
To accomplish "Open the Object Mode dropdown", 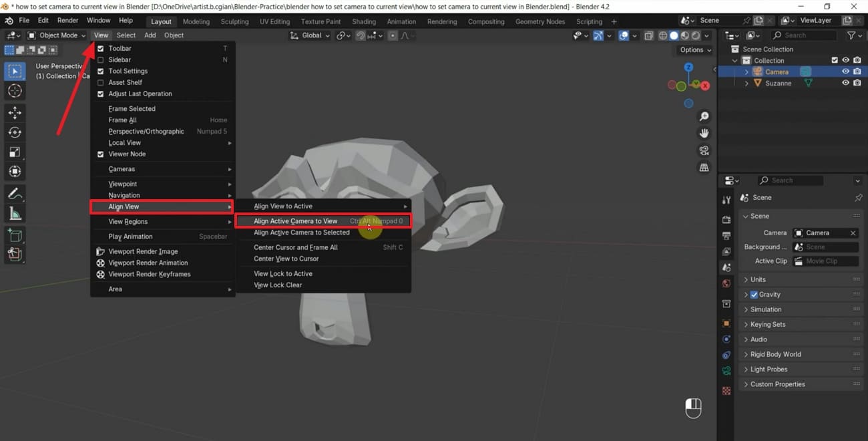I will coord(57,35).
